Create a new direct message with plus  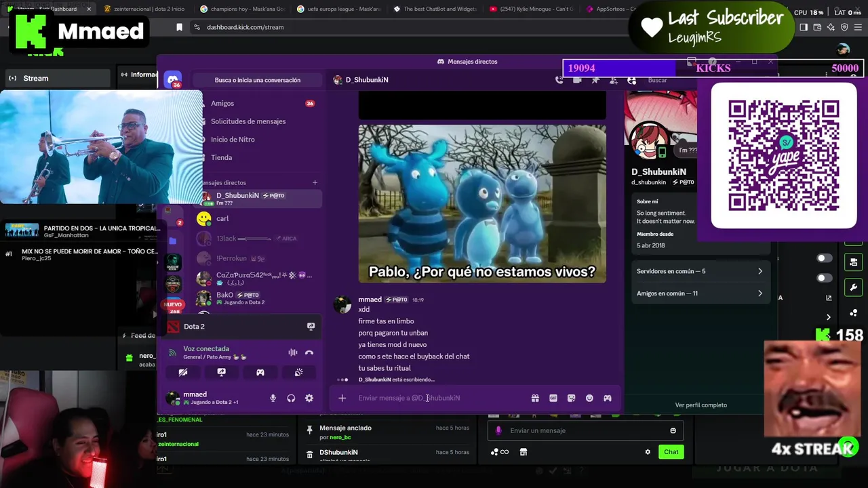coord(315,182)
